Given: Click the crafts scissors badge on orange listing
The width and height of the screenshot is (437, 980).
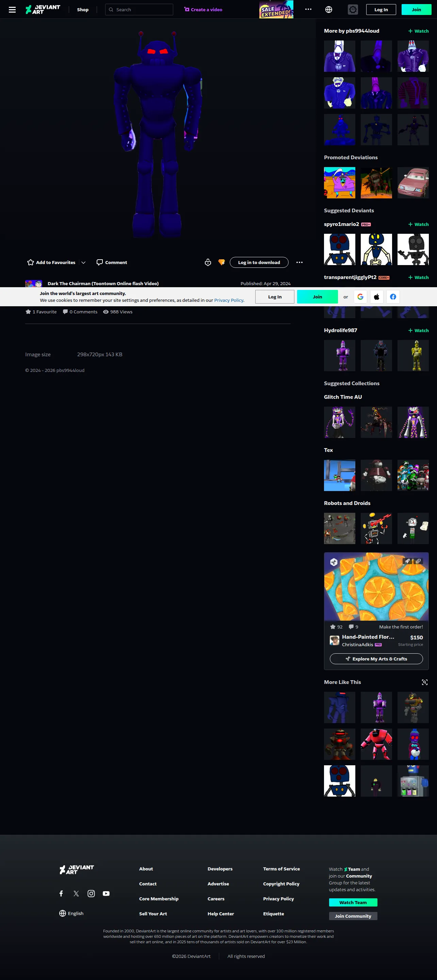Looking at the screenshot, I should coord(334,562).
